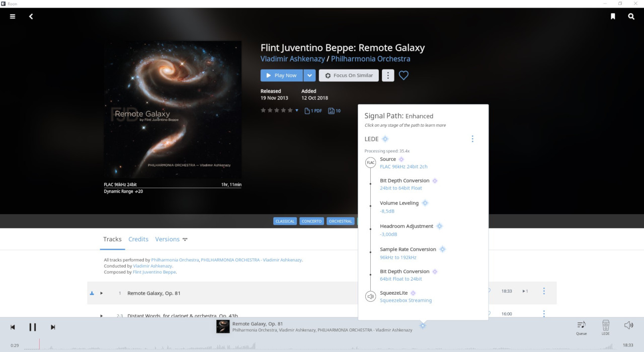Open the conductor link Vladimir Ashkenazy
This screenshot has height=352, width=644.
tap(152, 266)
